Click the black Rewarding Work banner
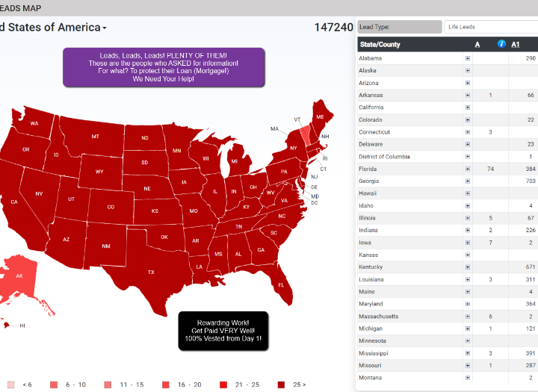 pyautogui.click(x=223, y=331)
